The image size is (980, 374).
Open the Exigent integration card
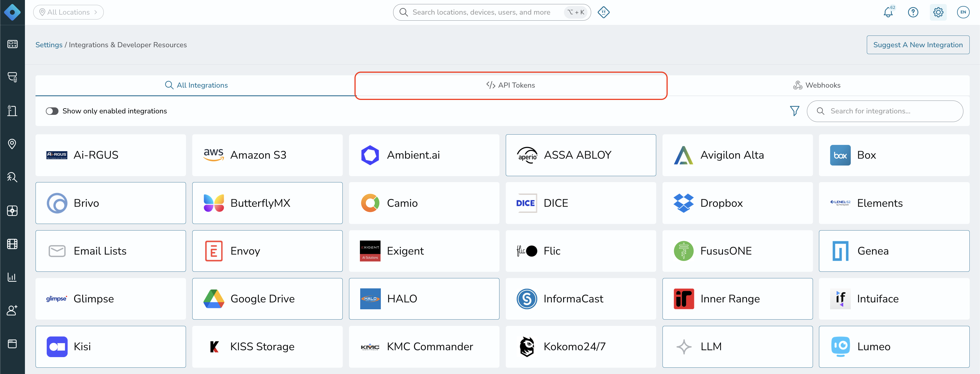[424, 251]
